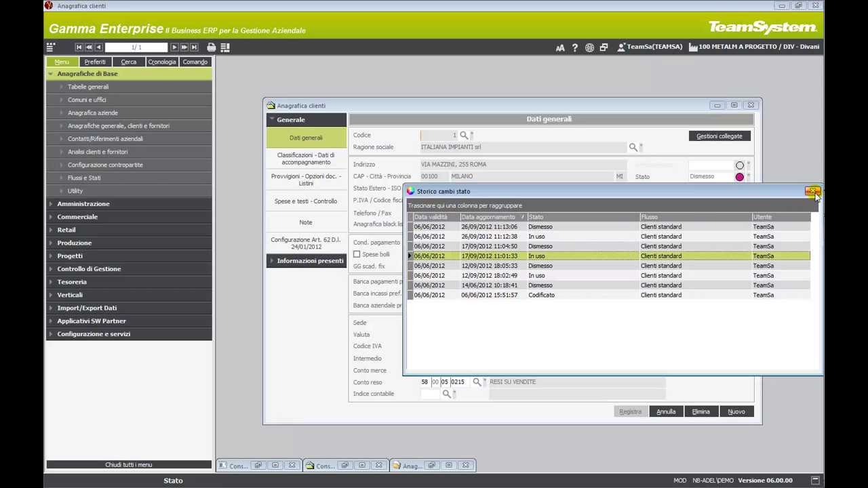Switch to the Preferiti tab
868x488 pixels.
95,62
